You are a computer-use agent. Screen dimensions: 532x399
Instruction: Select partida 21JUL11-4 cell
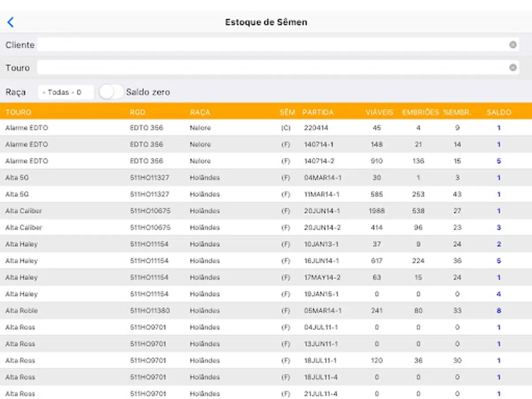coord(321,394)
